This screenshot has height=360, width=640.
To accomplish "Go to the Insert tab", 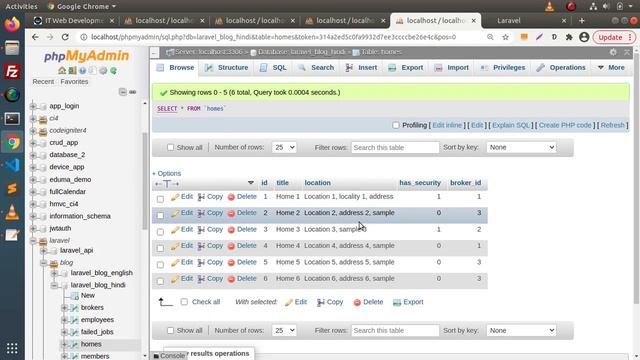I will (361, 68).
